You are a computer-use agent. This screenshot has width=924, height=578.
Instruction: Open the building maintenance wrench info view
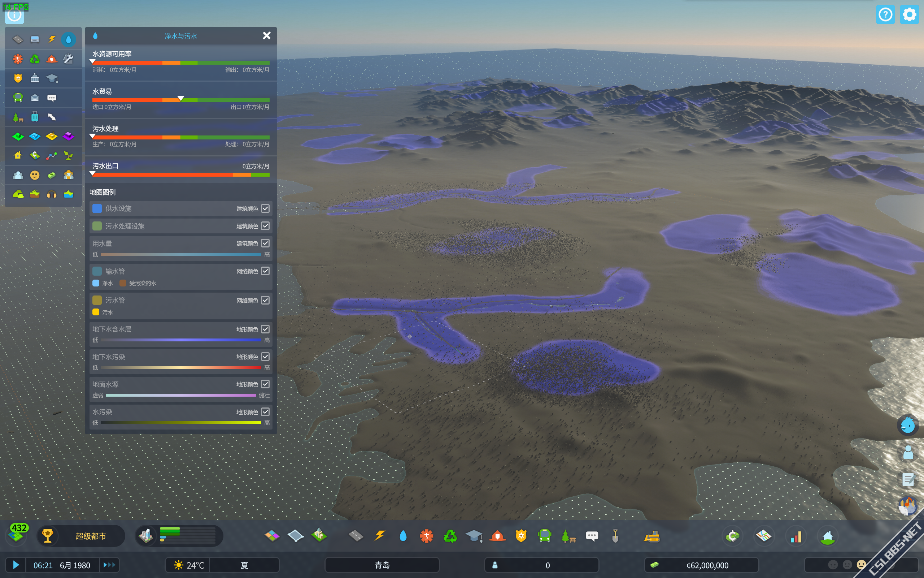[x=68, y=59]
